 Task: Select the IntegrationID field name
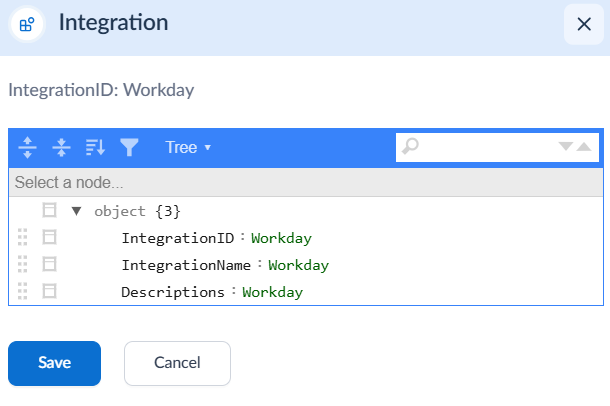click(x=178, y=238)
